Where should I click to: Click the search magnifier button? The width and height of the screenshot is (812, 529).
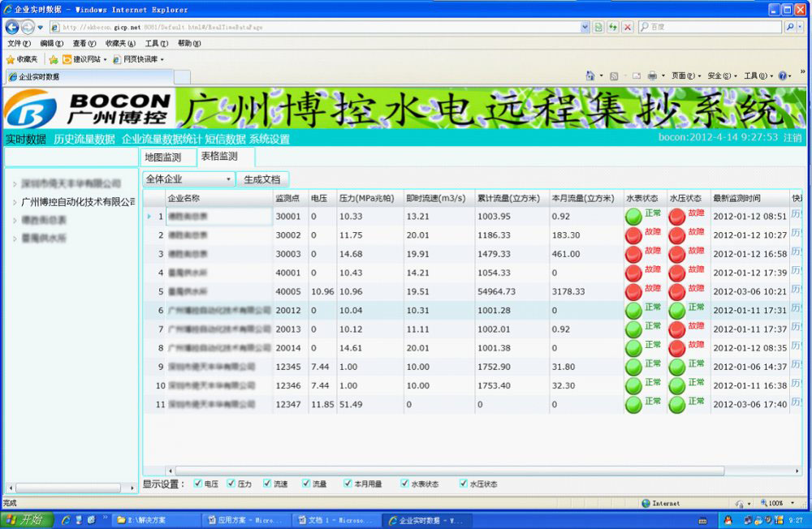[x=790, y=27]
